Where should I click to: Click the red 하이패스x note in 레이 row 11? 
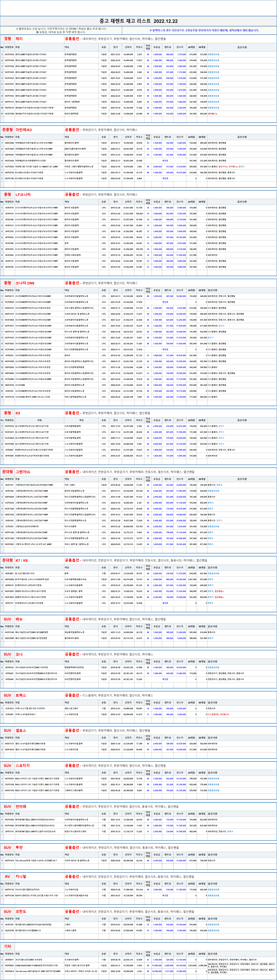[213, 113]
